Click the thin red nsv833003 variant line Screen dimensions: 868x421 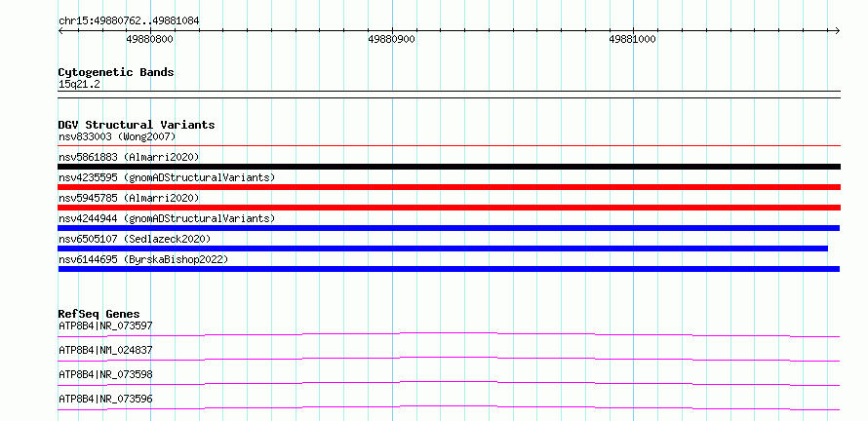pyautogui.click(x=449, y=145)
